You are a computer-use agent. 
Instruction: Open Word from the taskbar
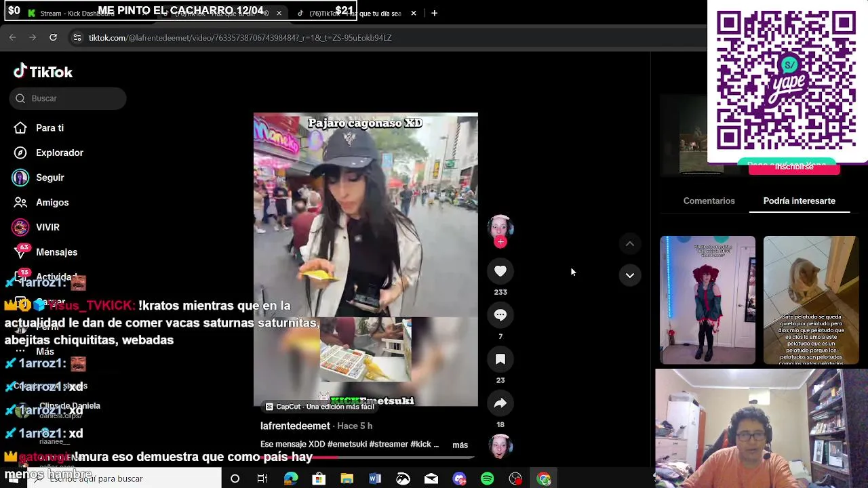pos(375,479)
